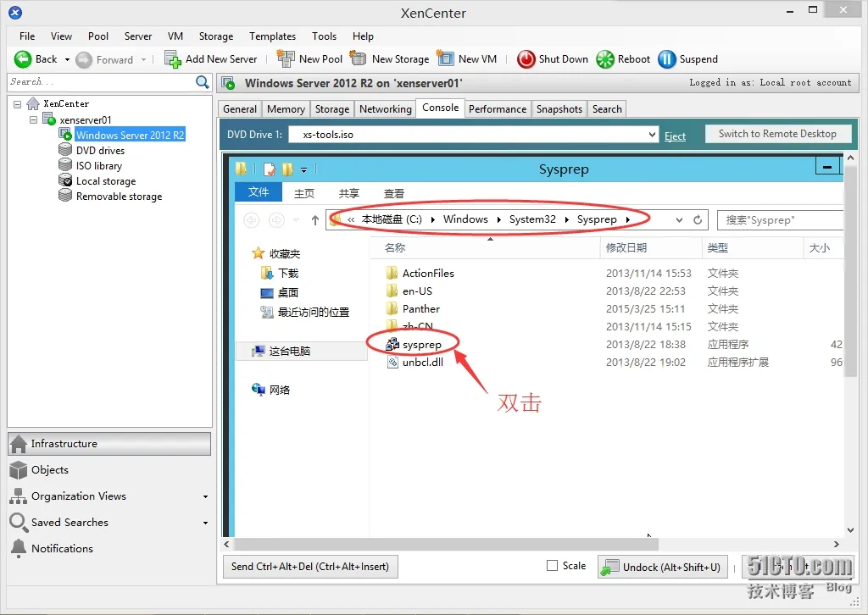
Task: Open the DVD Drive 1 dropdown
Action: [x=652, y=135]
